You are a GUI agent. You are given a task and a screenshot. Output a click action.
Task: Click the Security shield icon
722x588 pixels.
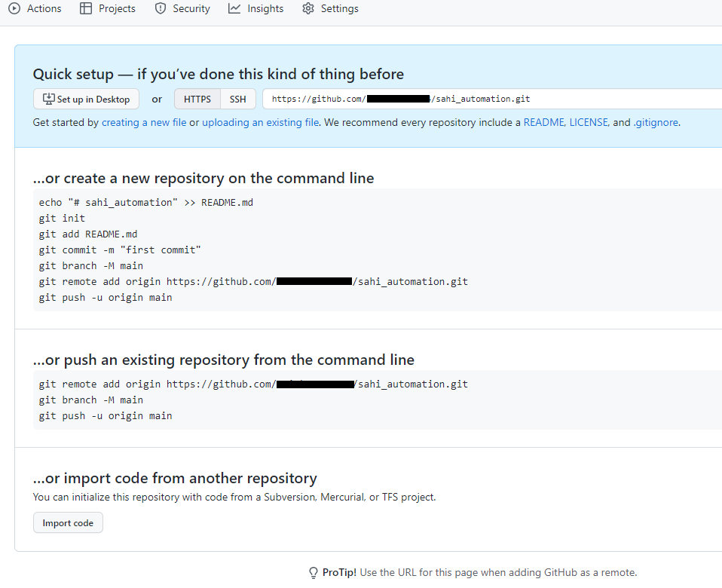[x=160, y=9]
